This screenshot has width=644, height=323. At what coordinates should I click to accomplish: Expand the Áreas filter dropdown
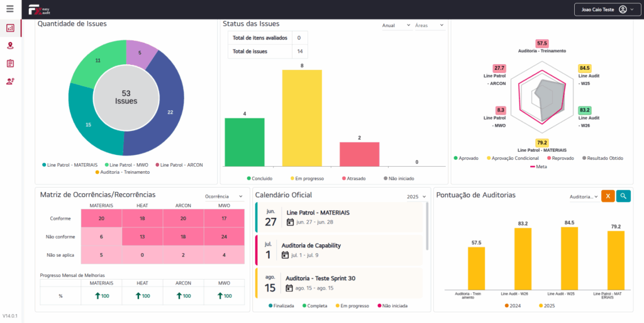[429, 26]
